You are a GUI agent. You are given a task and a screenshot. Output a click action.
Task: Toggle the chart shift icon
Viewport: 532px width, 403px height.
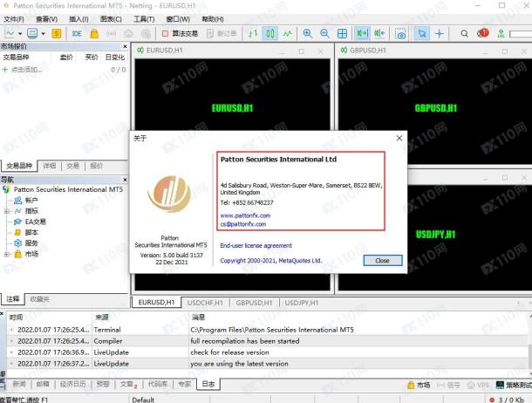coord(379,33)
